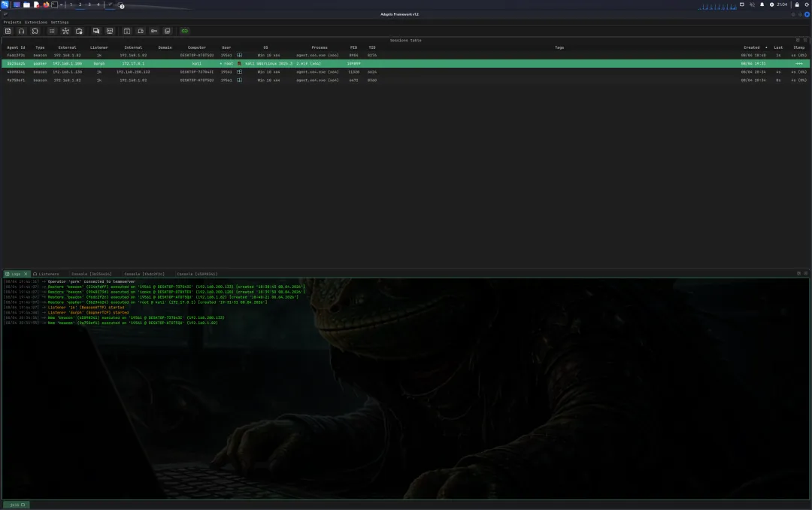The image size is (812, 510).
Task: Switch to workspace 4 in panel
Action: point(98,5)
